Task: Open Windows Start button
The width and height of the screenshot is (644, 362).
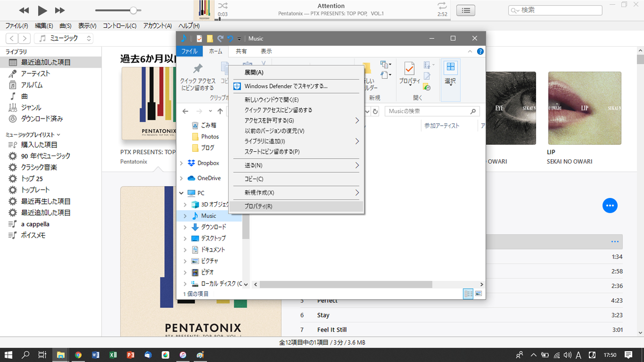Action: pos(9,354)
